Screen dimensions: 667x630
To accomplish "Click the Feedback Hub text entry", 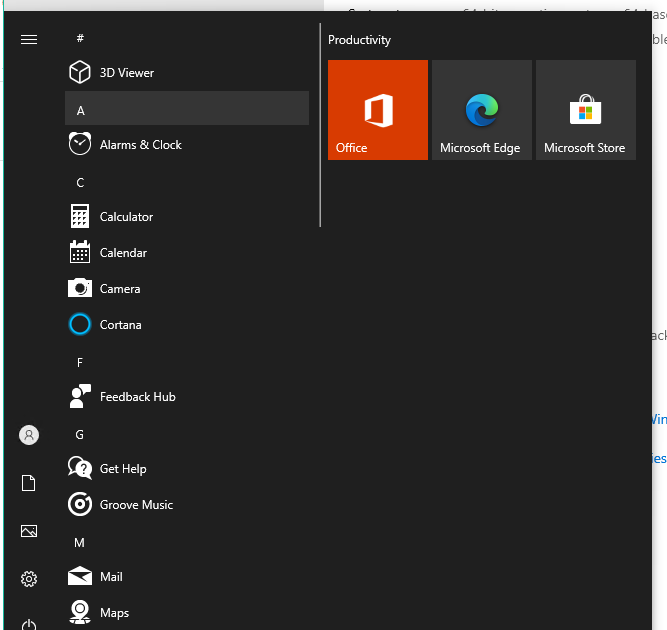I will pyautogui.click(x=138, y=396).
